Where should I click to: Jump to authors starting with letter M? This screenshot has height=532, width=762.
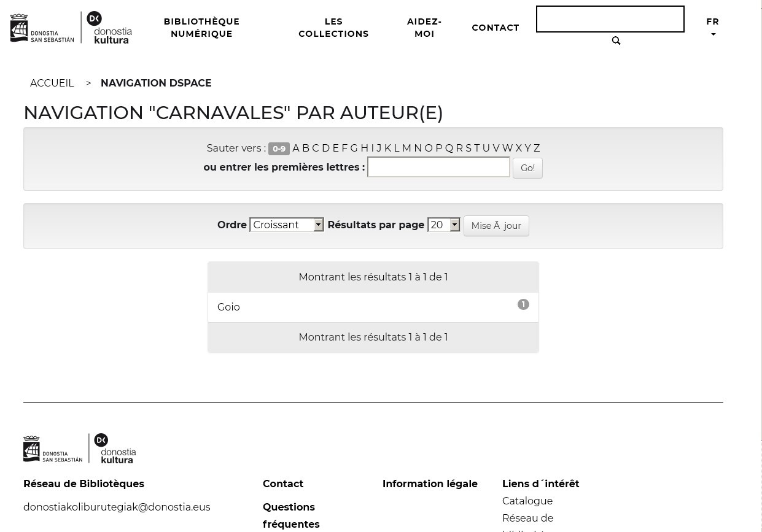(406, 148)
